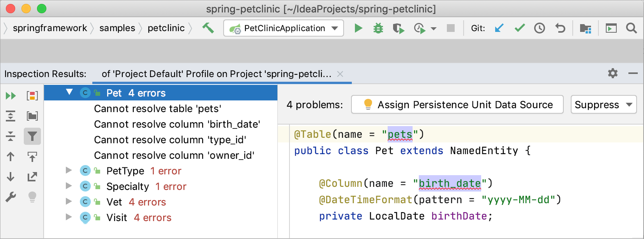The height and width of the screenshot is (239, 644).
Task: Select Cannot resolve column 'birth_date'
Action: 177,124
